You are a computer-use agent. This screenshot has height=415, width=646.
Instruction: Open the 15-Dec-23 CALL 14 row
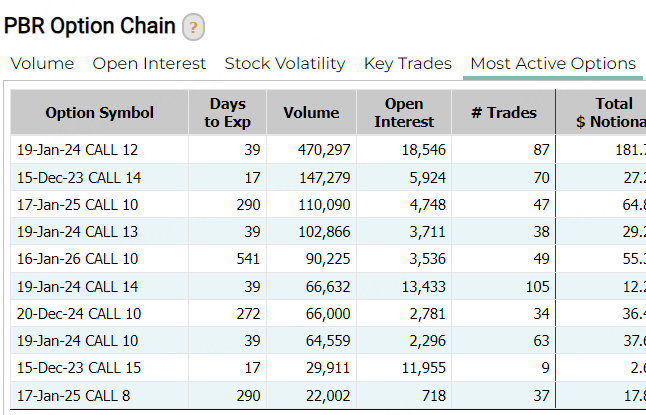tap(77, 177)
